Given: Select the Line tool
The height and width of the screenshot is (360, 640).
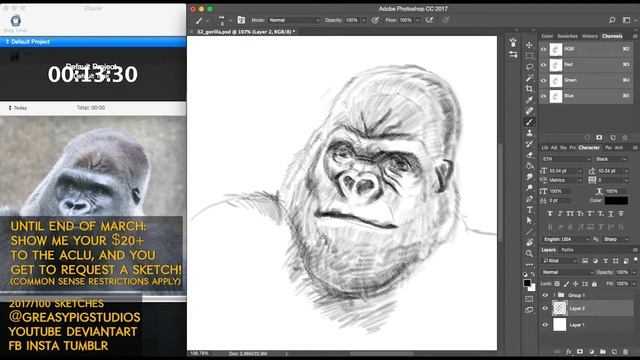Looking at the screenshot, I should (529, 231).
